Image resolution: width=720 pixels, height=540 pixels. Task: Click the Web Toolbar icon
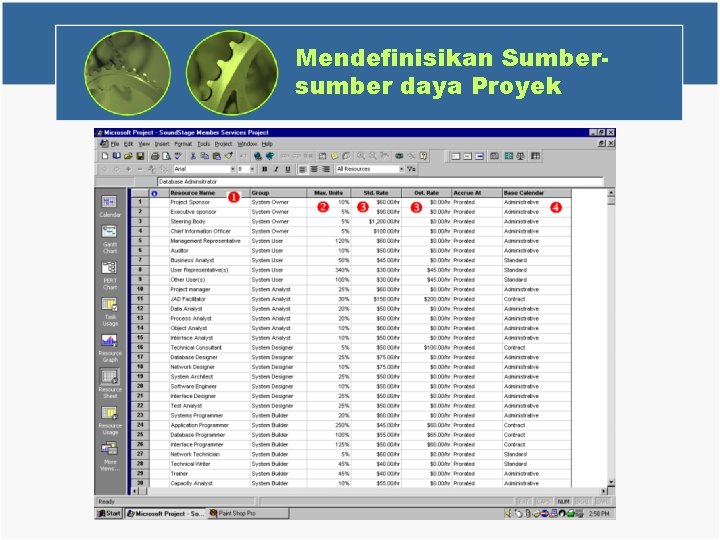tap(270, 157)
